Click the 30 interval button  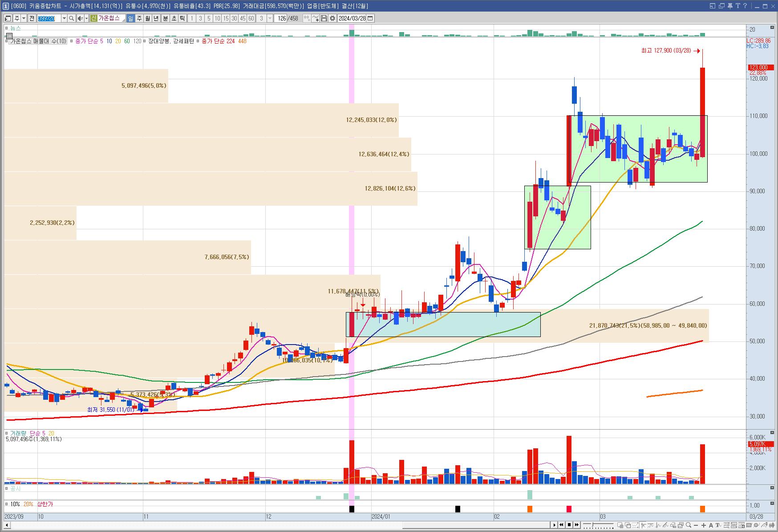click(234, 18)
